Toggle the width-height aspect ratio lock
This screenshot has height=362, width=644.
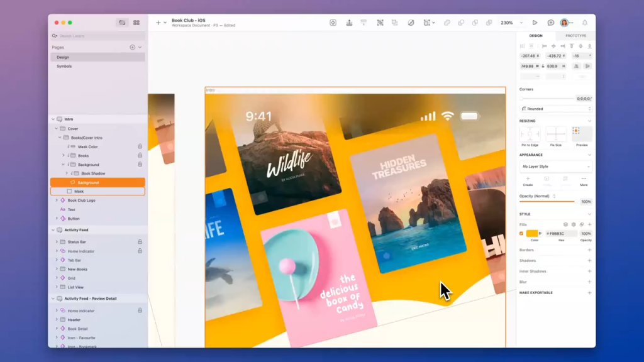click(543, 66)
